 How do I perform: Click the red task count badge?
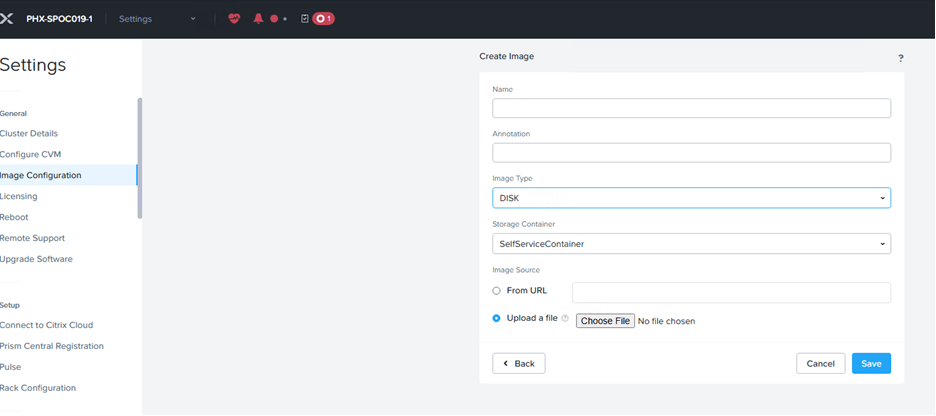coord(324,19)
